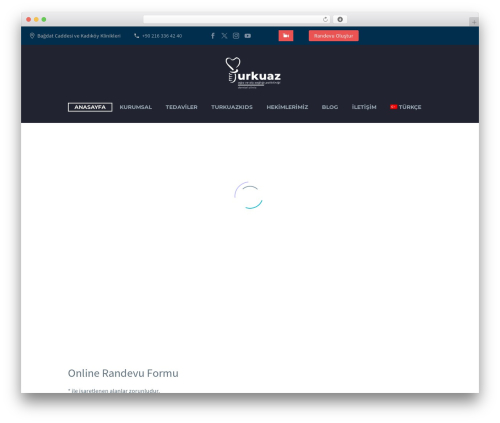This screenshot has width=500, height=423.
Task: Select the ANASAYFA menu item
Action: coord(90,107)
